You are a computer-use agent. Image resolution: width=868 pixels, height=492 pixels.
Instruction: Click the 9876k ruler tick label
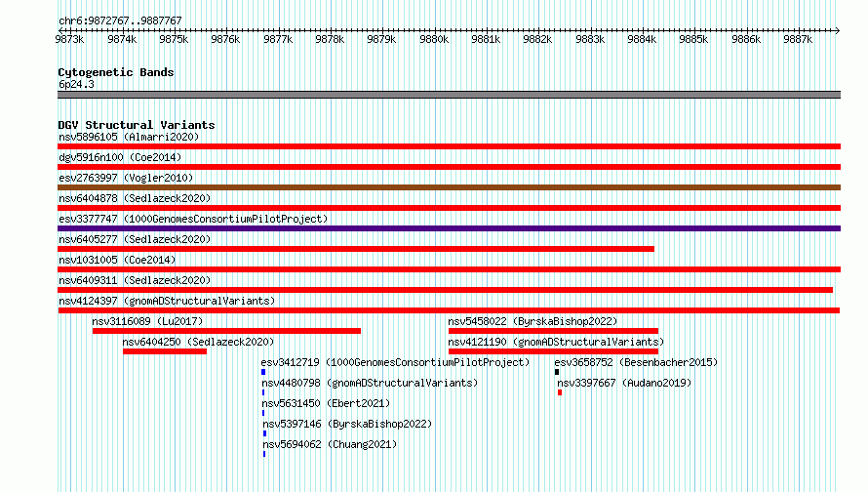[225, 39]
